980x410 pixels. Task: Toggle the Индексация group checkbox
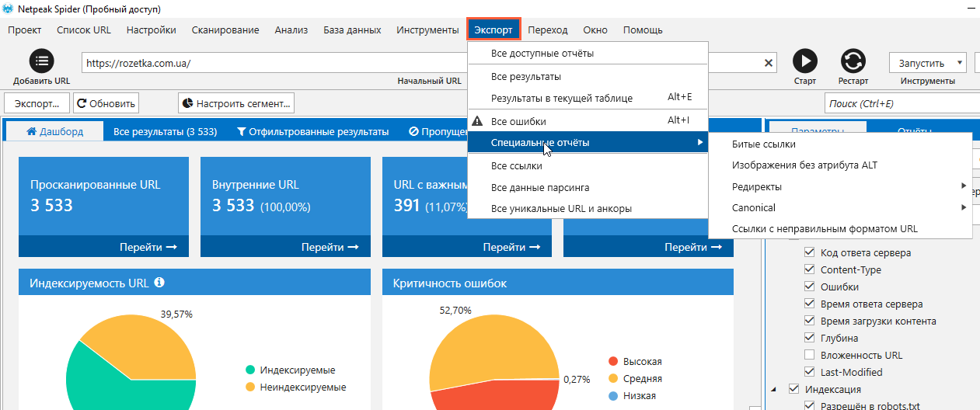[793, 389]
